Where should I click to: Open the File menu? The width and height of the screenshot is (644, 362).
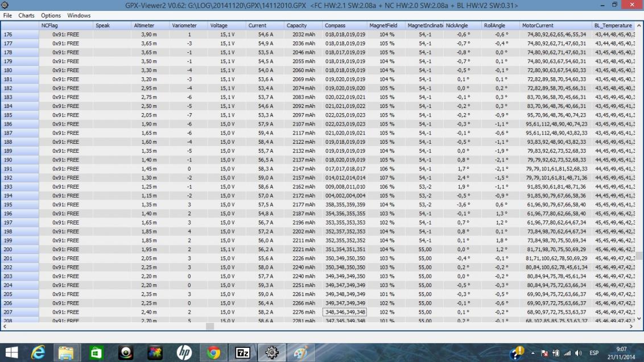coord(7,15)
